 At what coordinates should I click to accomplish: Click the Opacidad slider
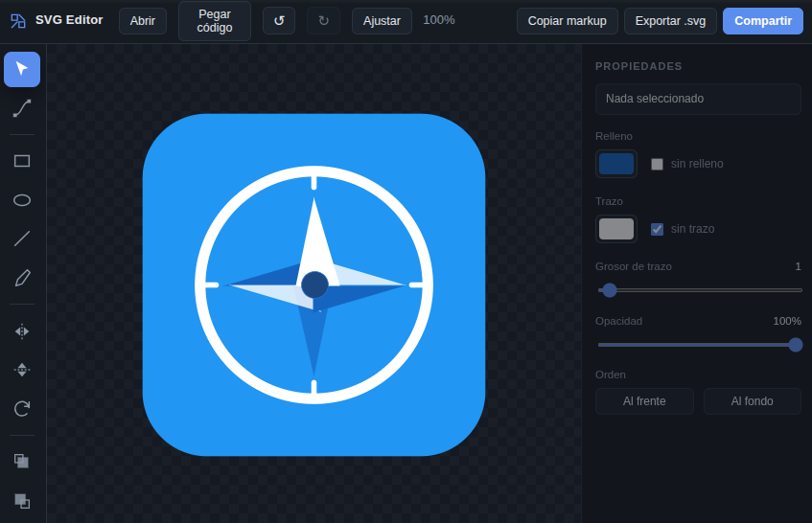pos(700,345)
